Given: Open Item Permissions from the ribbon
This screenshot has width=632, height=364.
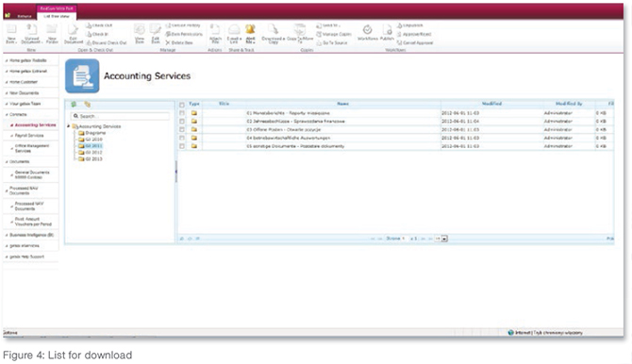Looking at the screenshot, I should coord(184,34).
